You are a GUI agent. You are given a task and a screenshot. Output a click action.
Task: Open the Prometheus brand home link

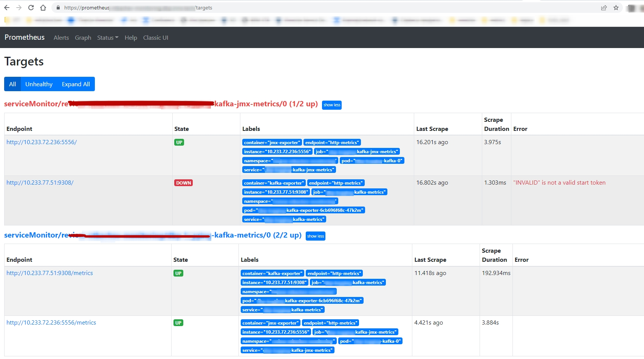click(25, 37)
